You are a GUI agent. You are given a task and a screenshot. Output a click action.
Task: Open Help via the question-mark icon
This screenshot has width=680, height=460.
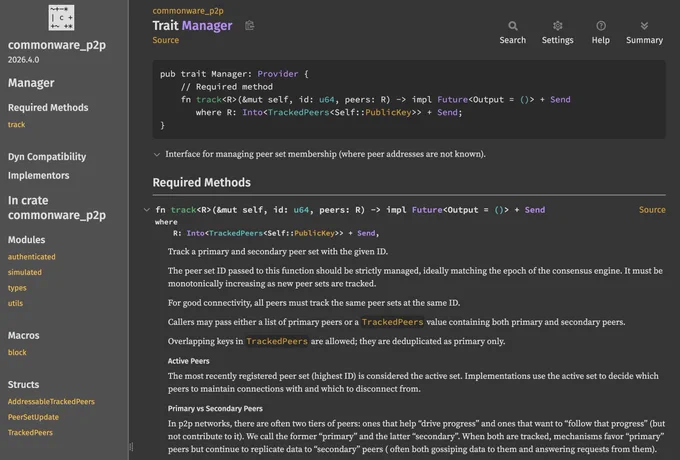click(x=601, y=26)
